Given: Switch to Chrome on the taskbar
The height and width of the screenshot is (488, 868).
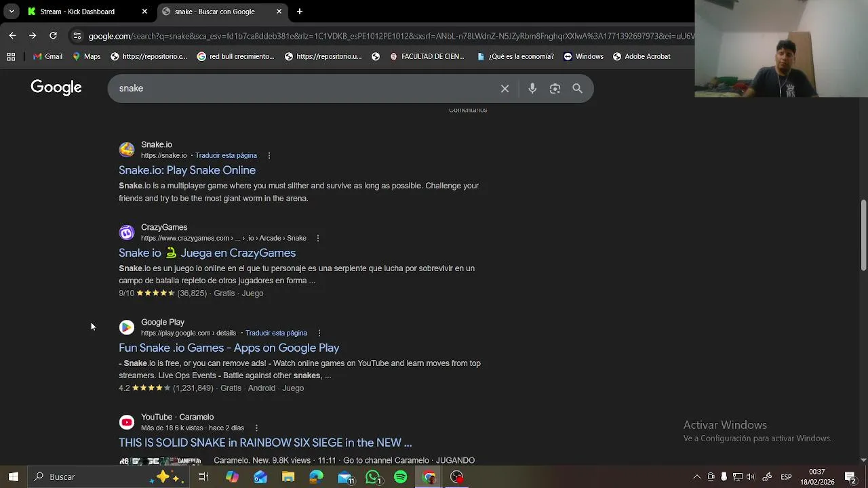Looking at the screenshot, I should point(429,476).
